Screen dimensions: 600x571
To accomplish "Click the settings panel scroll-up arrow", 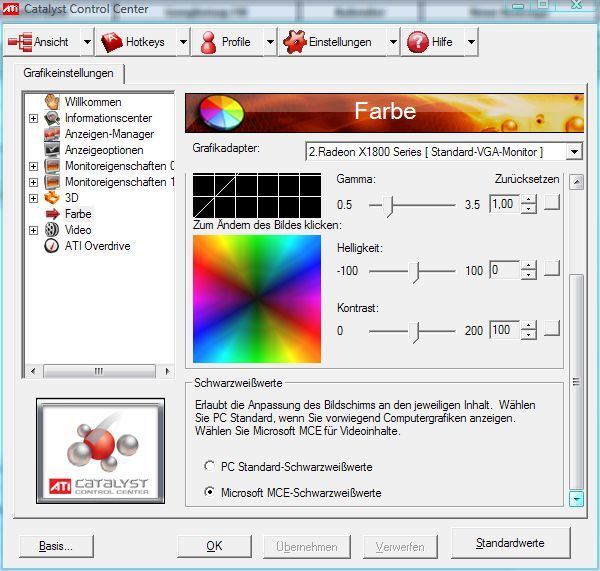I will click(576, 182).
